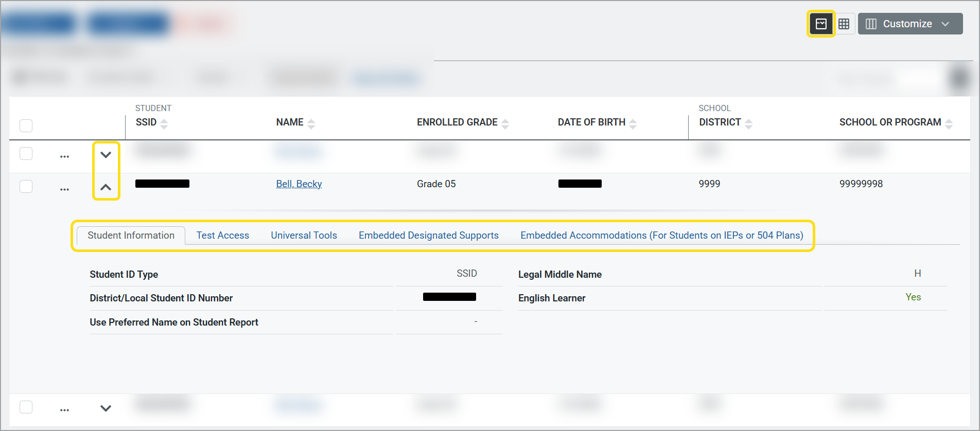Screen dimensions: 980x431
Task: Expand the first student row details
Action: 106,155
